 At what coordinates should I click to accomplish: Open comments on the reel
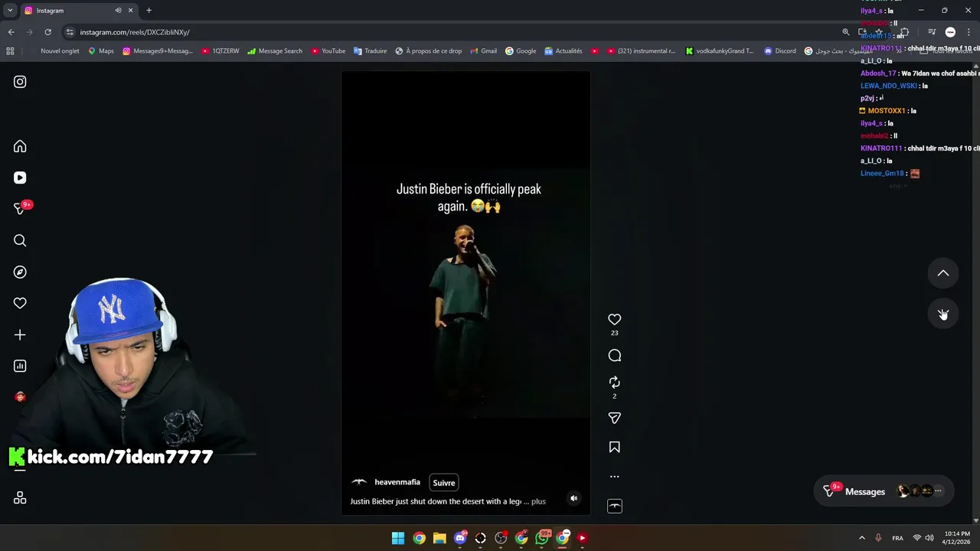pos(614,355)
